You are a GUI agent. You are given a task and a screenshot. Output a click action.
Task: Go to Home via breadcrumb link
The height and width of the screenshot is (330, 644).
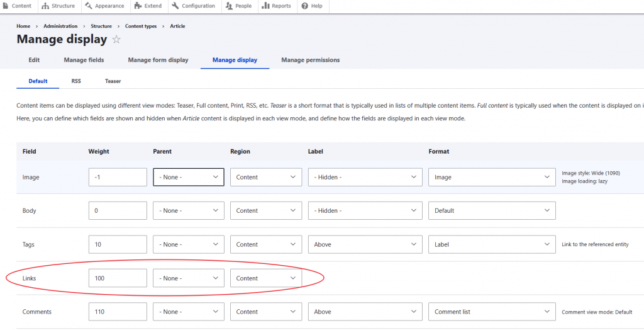click(x=23, y=26)
